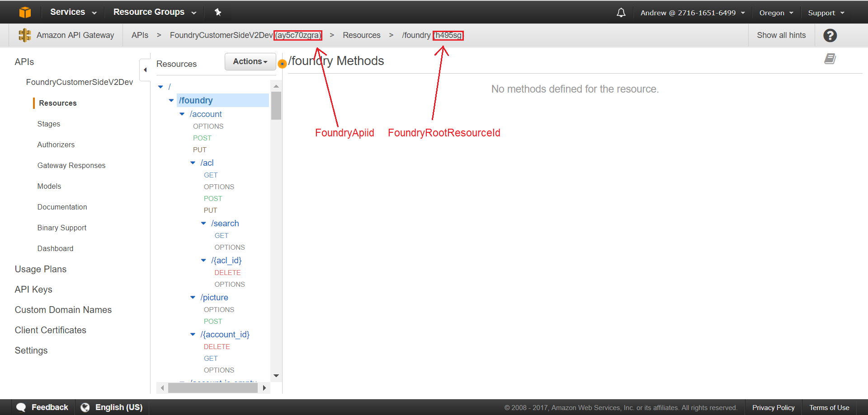The image size is (868, 415).
Task: Select FoundryCustomerSideV2Dev API in sidebar
Action: (80, 82)
